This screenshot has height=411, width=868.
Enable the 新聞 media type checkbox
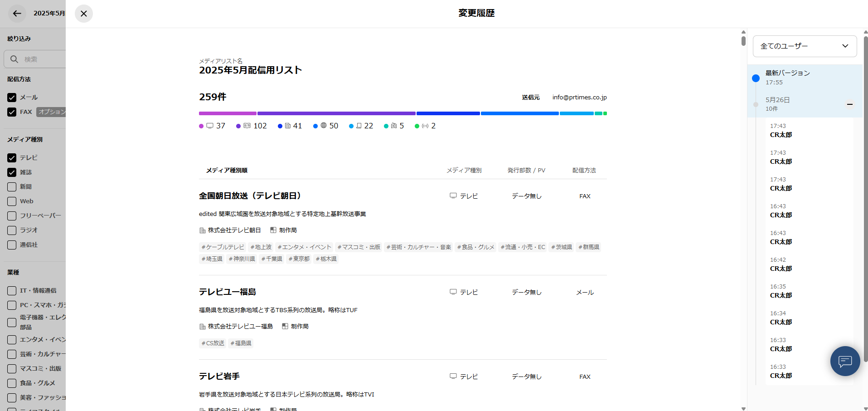[12, 187]
